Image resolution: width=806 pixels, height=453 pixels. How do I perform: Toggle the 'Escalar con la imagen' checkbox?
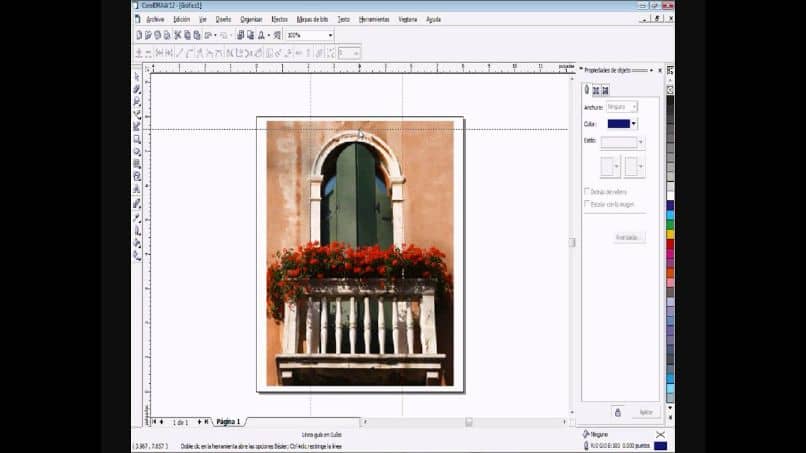click(587, 204)
